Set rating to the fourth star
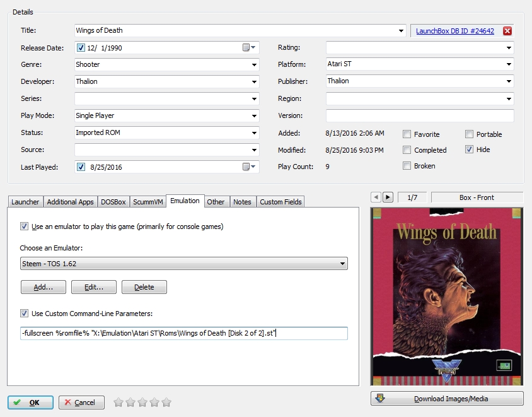532x417 pixels. click(154, 402)
